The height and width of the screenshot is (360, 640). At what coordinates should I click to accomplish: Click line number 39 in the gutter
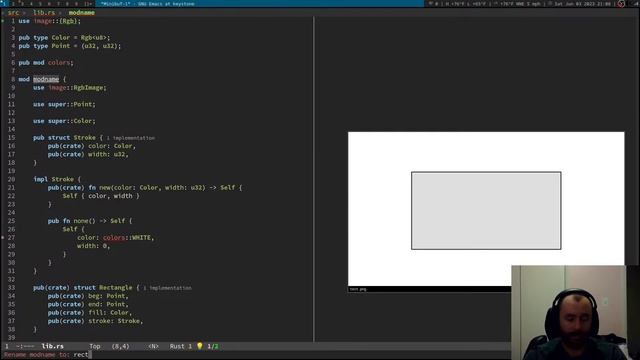(x=11, y=338)
